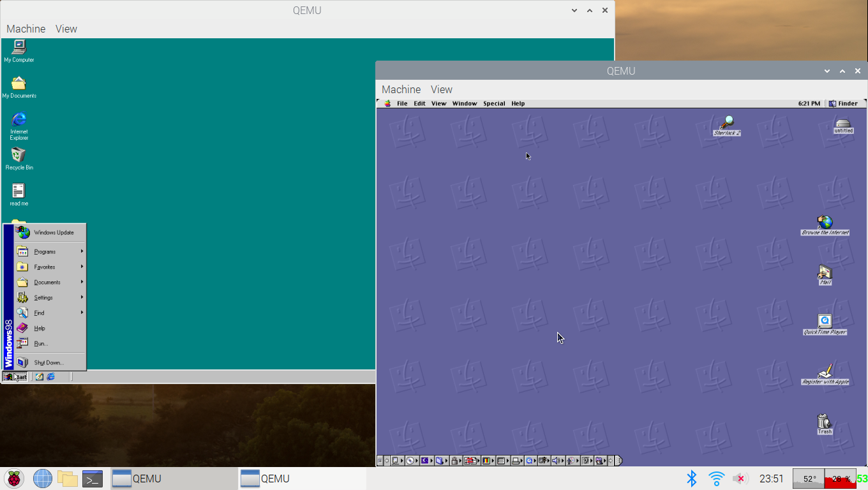Open the file manager from the Pi taskbar
Image resolution: width=868 pixels, height=490 pixels.
67,479
